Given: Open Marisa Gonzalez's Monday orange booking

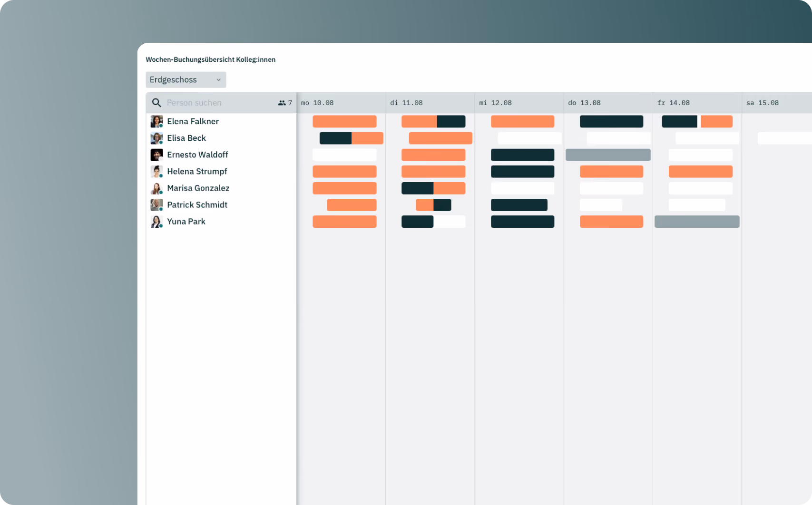Looking at the screenshot, I should [344, 188].
